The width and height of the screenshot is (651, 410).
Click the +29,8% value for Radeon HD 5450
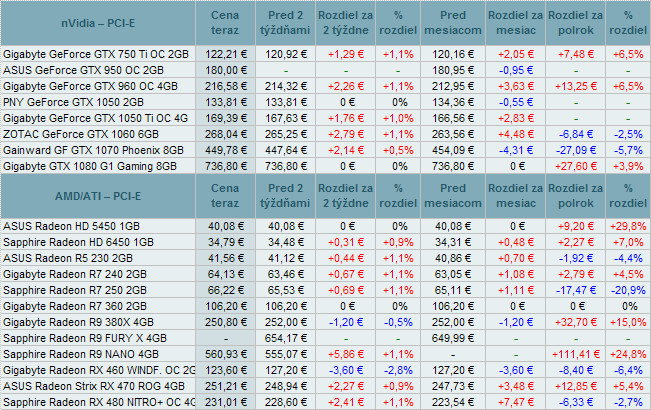tap(628, 226)
